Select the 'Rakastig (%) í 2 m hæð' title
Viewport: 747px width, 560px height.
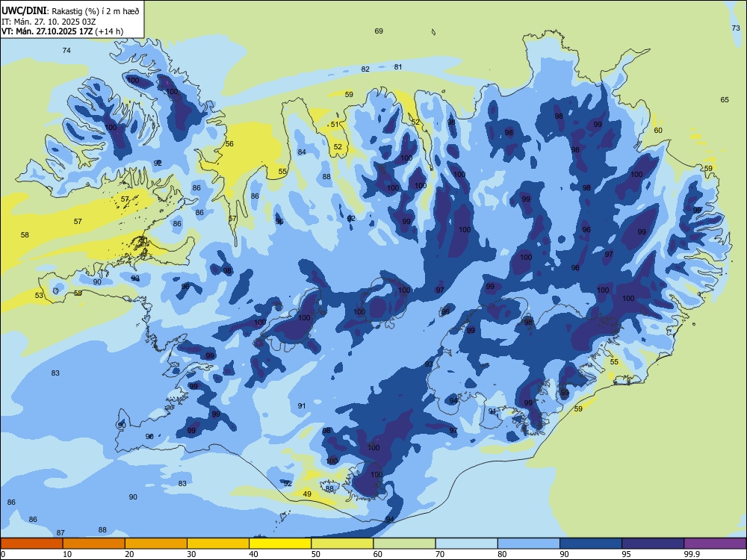pos(96,11)
